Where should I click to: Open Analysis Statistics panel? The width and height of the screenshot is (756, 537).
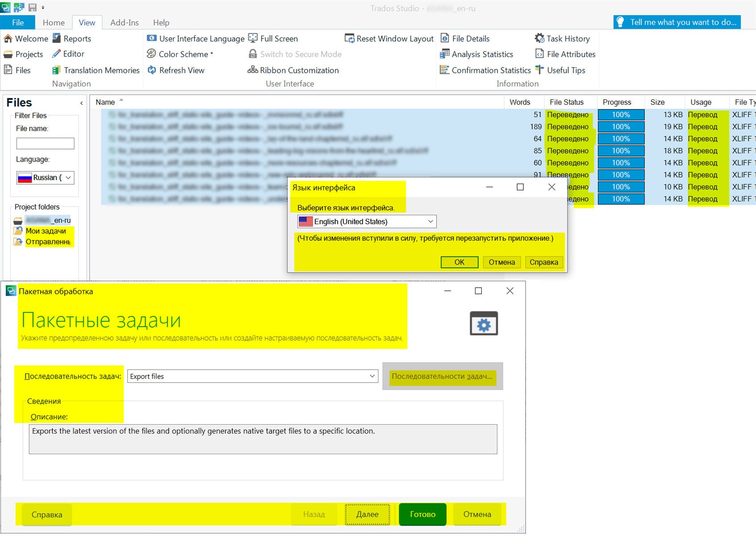[x=476, y=54]
